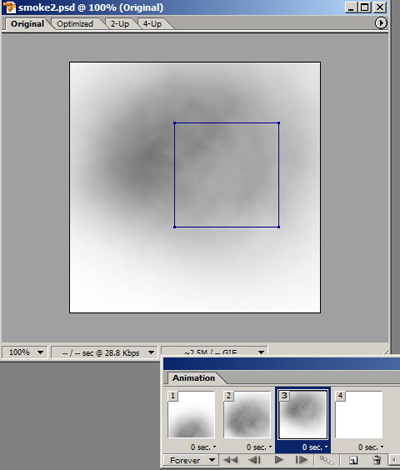The height and width of the screenshot is (470, 400).
Task: Click the Tween frames icon
Action: point(326,460)
